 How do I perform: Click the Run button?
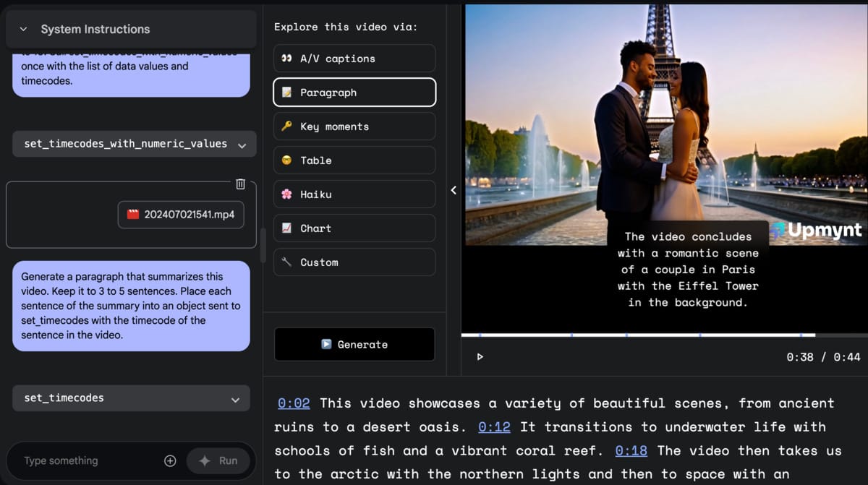tap(218, 460)
